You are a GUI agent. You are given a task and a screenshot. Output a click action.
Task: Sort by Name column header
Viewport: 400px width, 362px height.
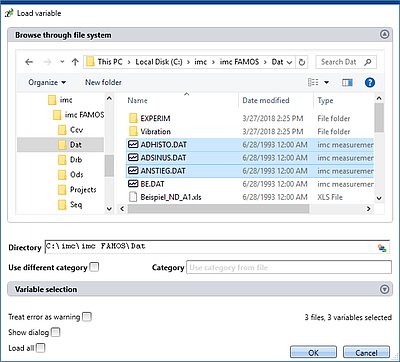pyautogui.click(x=137, y=100)
